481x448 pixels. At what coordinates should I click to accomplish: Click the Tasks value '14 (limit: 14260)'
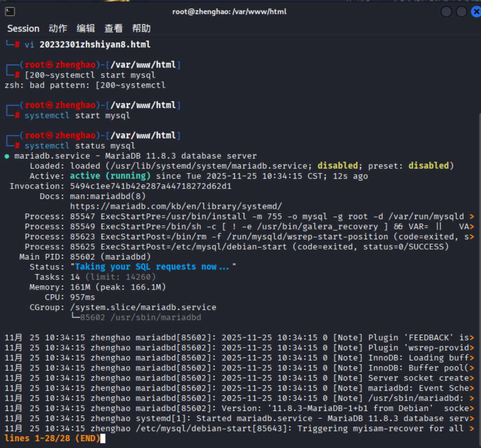[113, 277]
